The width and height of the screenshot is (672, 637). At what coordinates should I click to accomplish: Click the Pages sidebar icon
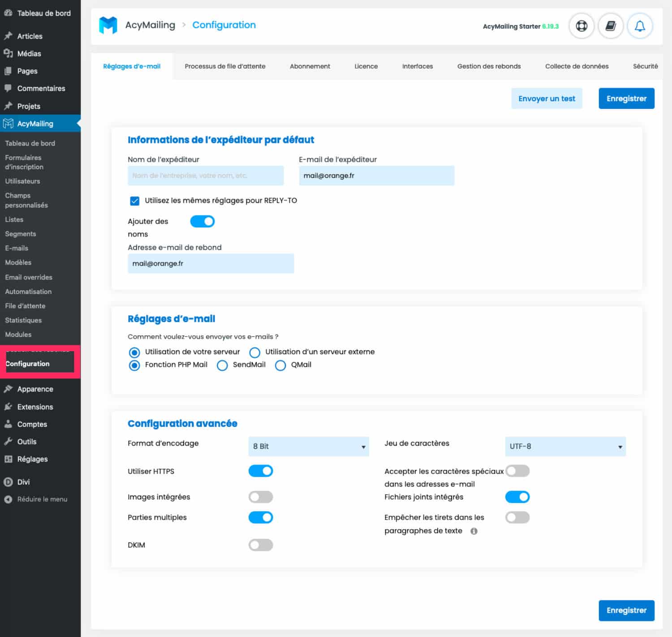click(8, 71)
